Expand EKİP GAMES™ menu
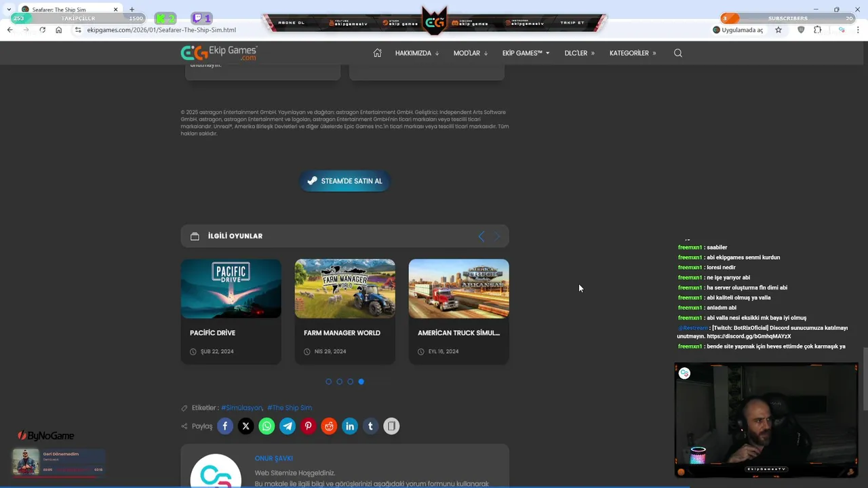 (x=526, y=53)
